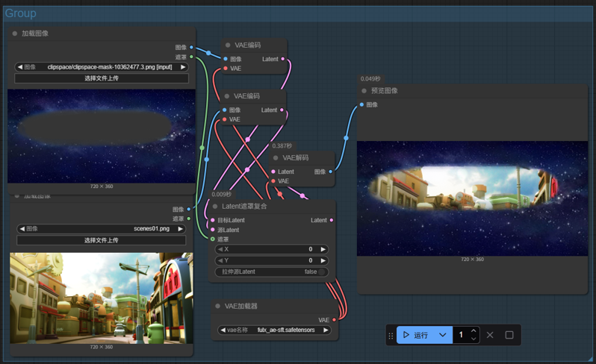Click the 源Latent input port
Screen dimensions: 596x364
pos(212,230)
